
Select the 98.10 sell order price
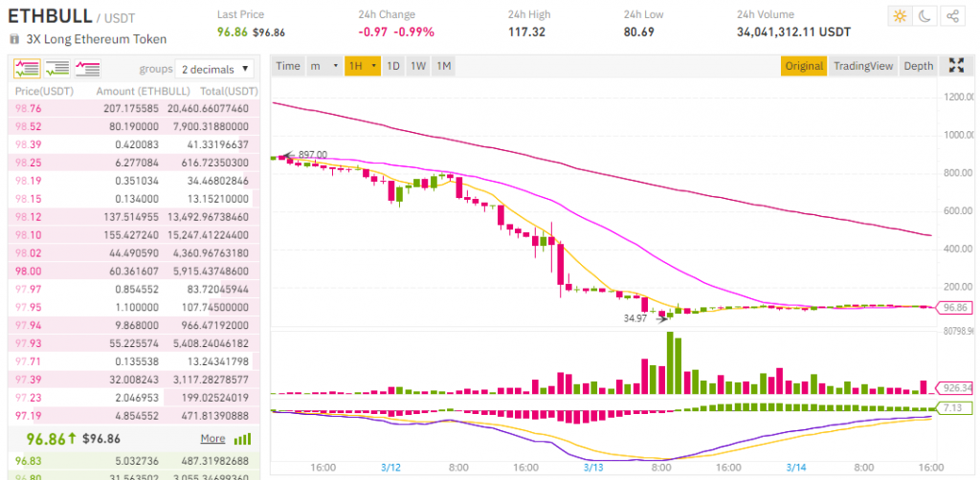click(x=27, y=235)
